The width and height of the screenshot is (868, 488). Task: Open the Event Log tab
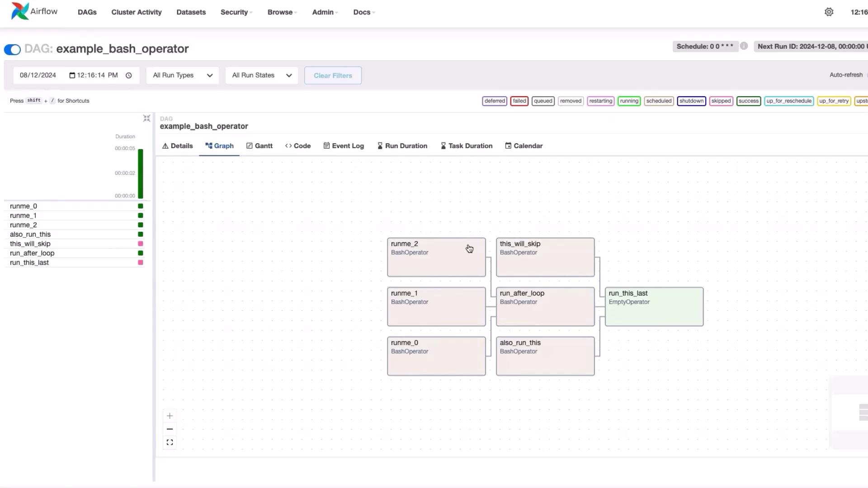344,146
